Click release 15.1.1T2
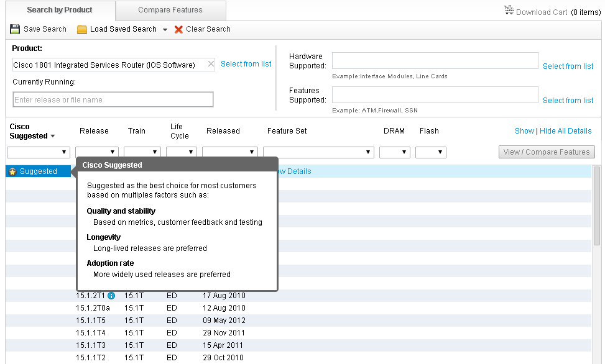The height and width of the screenshot is (364, 605). pyautogui.click(x=90, y=357)
